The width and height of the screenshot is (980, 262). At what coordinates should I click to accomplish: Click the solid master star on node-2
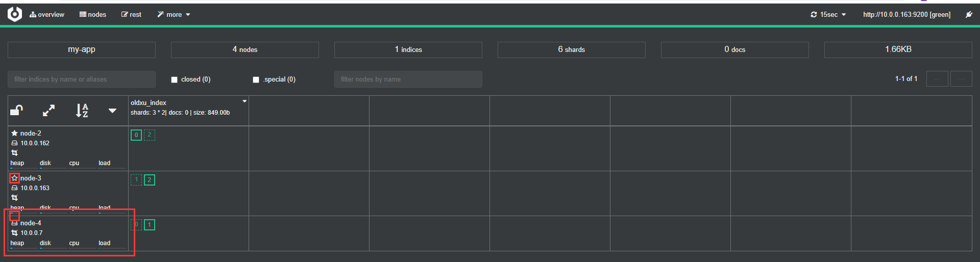coord(14,133)
